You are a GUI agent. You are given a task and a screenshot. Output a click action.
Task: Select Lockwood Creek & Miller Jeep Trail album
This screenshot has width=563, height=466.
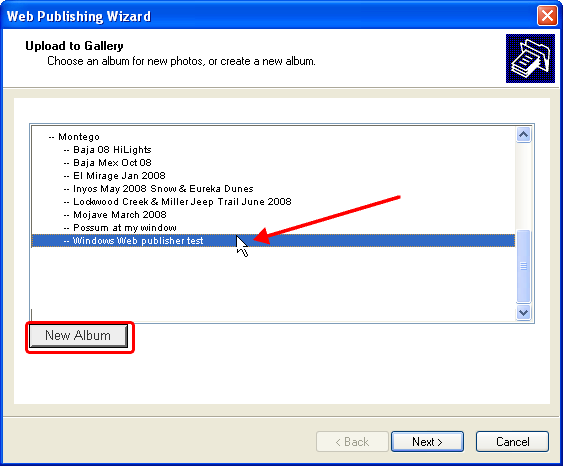coord(182,201)
